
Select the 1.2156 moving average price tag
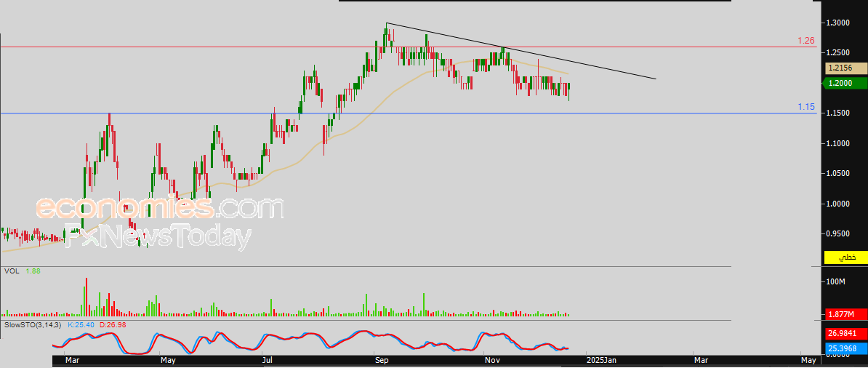846,68
